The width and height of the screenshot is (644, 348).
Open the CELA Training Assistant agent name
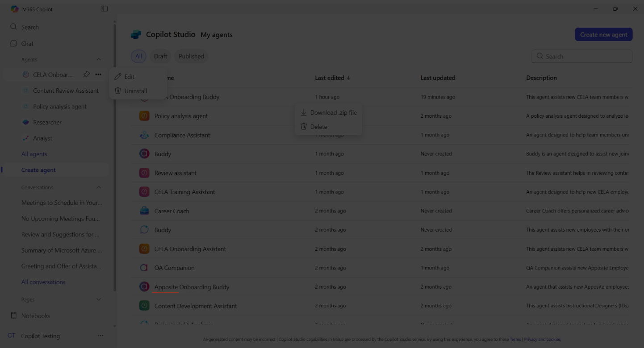[185, 192]
